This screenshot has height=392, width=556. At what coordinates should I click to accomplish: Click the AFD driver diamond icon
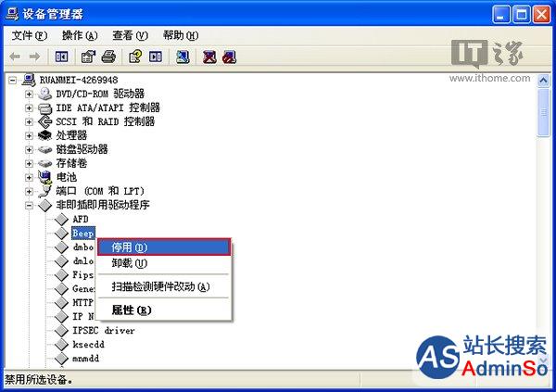pyautogui.click(x=62, y=220)
